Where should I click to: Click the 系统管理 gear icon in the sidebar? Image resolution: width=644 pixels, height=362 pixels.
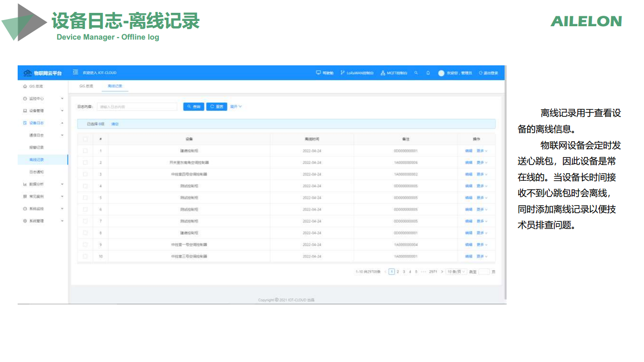25,221
